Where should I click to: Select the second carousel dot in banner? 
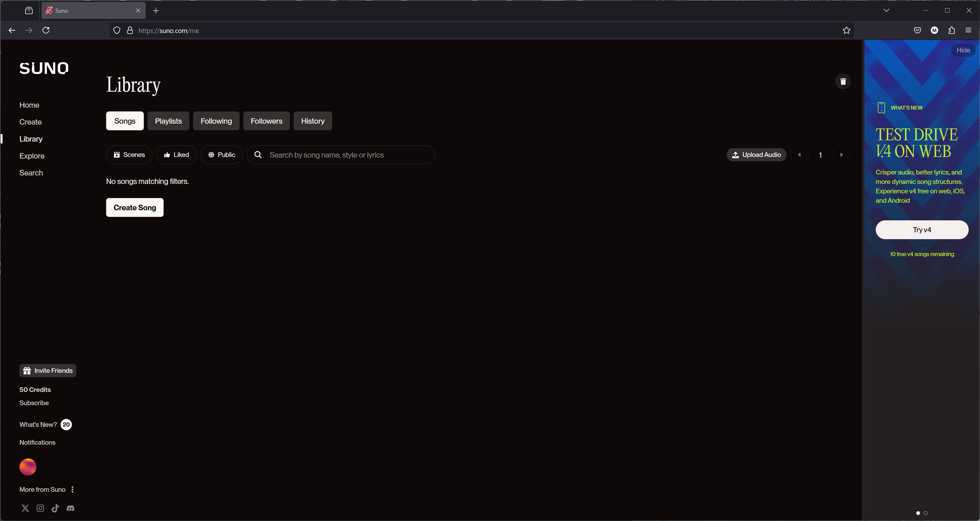tap(925, 513)
